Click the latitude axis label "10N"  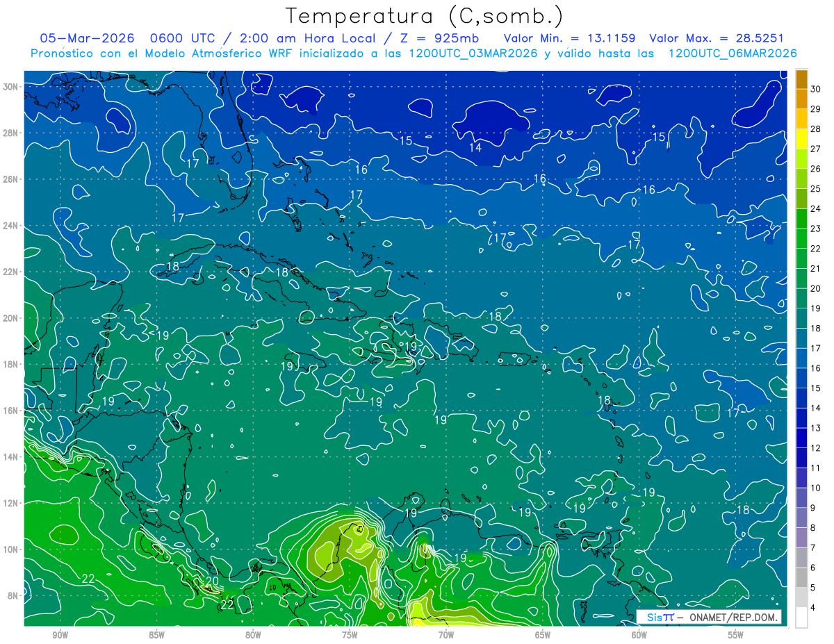point(10,550)
